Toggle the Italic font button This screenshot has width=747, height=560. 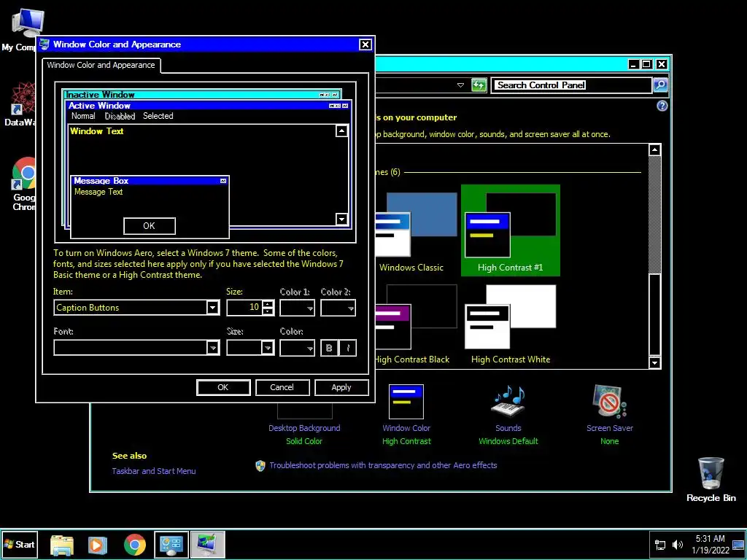tap(348, 348)
